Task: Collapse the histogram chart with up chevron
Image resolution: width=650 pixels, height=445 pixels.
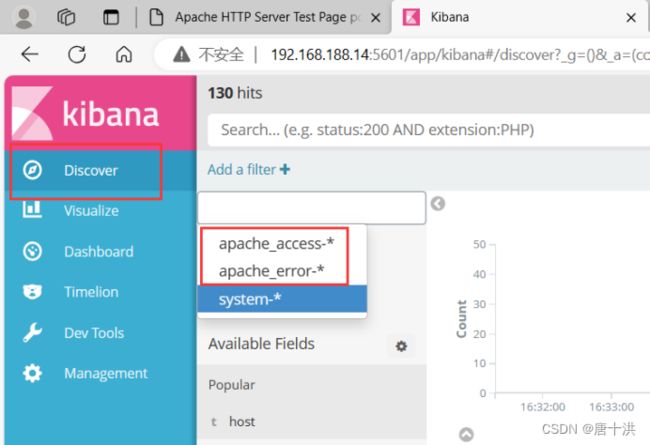Action: (466, 434)
